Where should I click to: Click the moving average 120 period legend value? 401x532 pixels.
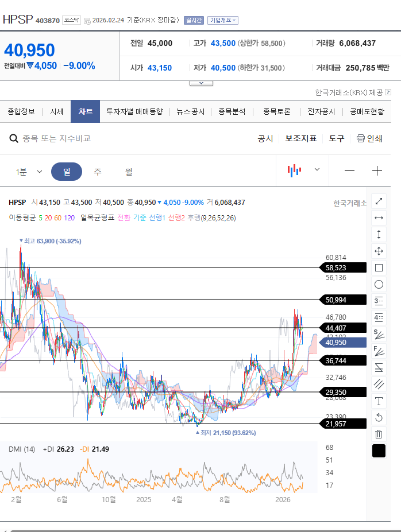coord(69,218)
